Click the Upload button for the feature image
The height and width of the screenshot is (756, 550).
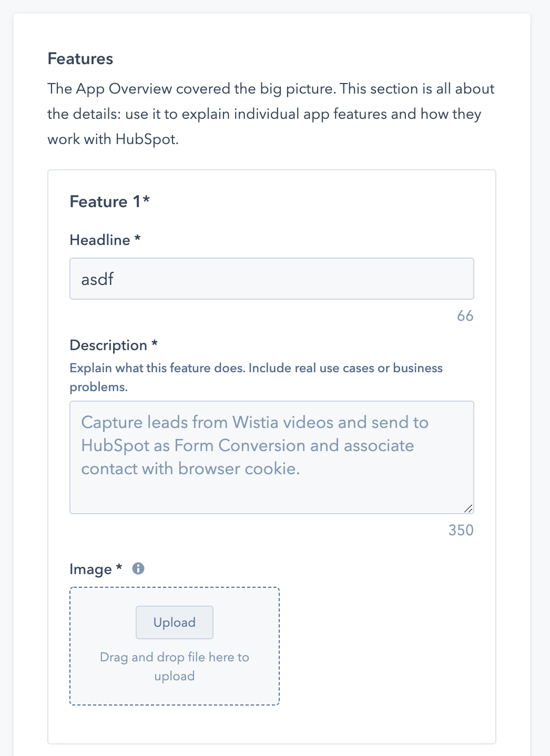coord(174,622)
